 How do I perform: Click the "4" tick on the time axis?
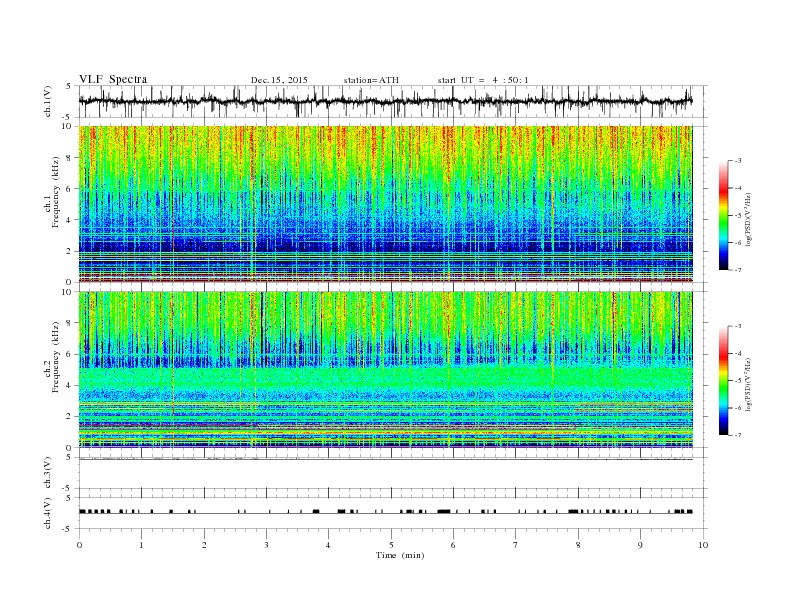(328, 545)
